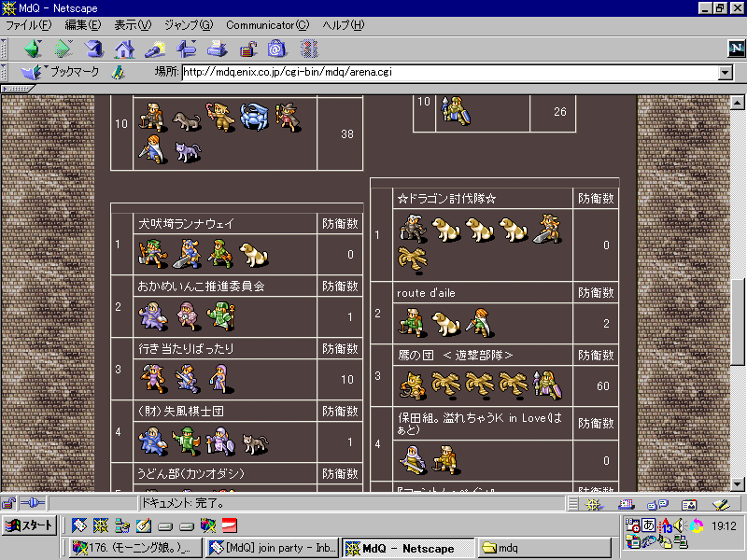Viewport: 747px width, 560px height.
Task: Click the vertical scrollbar down arrow
Action: point(738,484)
